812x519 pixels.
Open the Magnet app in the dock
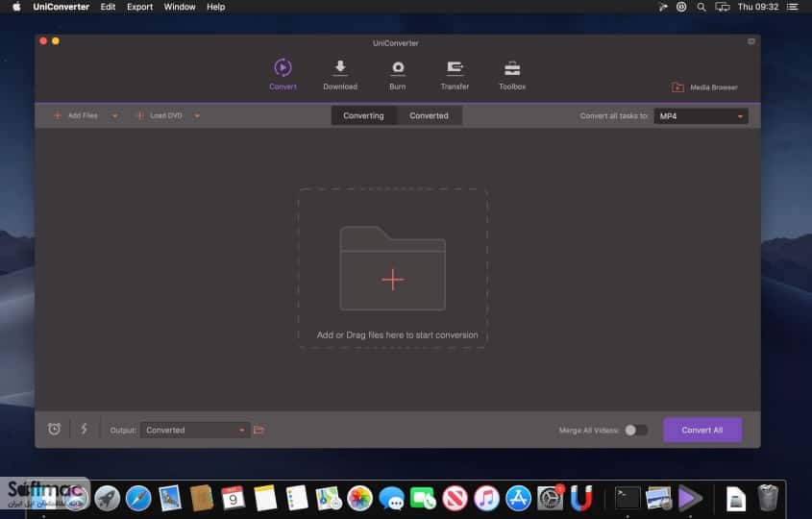(581, 498)
